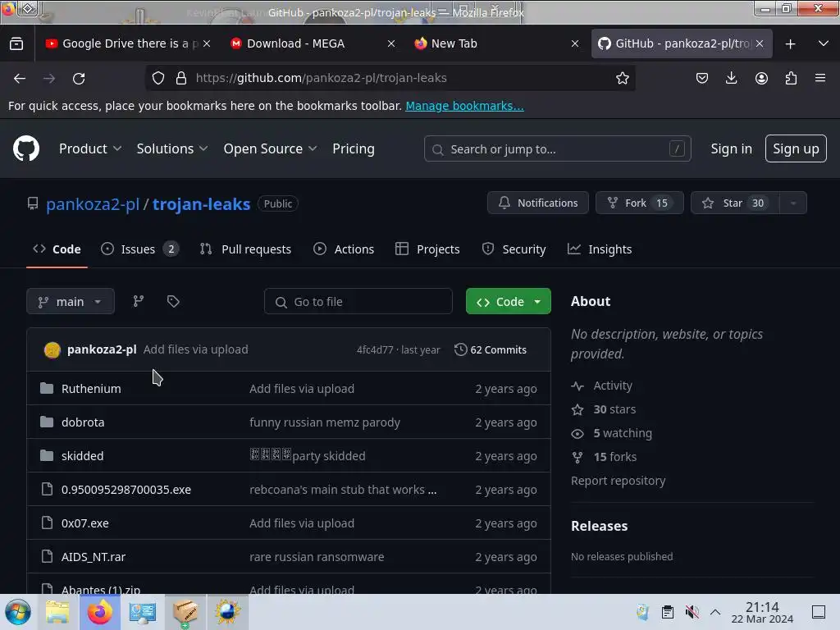Open the Security tab
Screen dimensions: 840x630
[x=514, y=249]
